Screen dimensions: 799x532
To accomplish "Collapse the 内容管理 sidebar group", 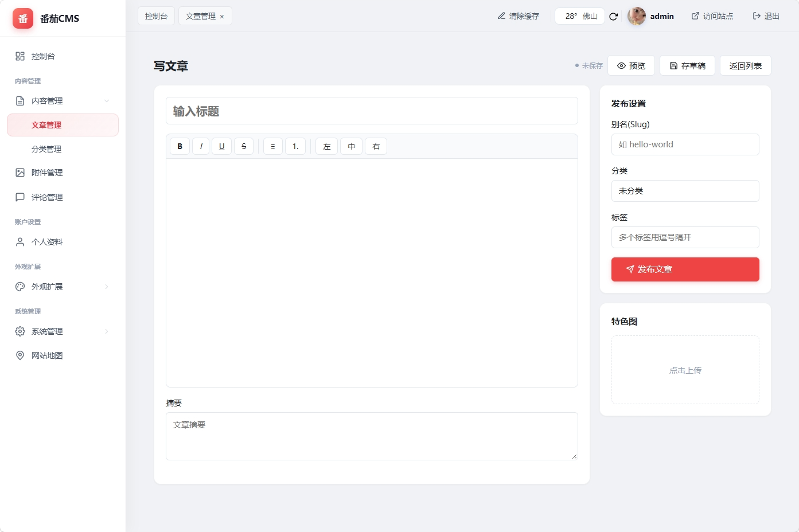I will tap(63, 101).
